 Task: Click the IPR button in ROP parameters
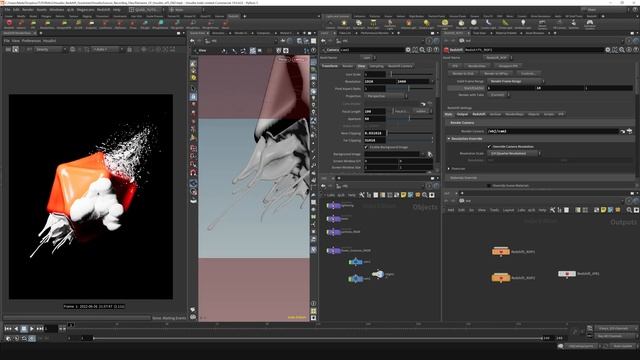point(455,66)
